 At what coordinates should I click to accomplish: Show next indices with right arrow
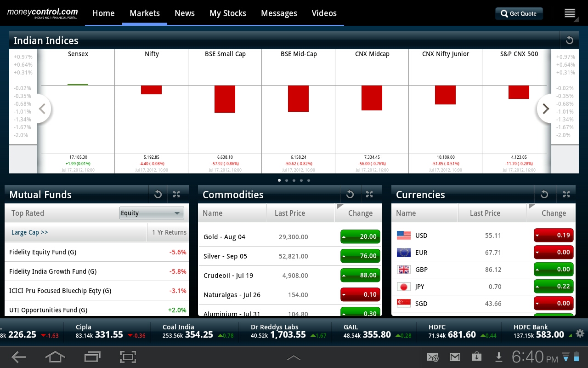click(545, 109)
